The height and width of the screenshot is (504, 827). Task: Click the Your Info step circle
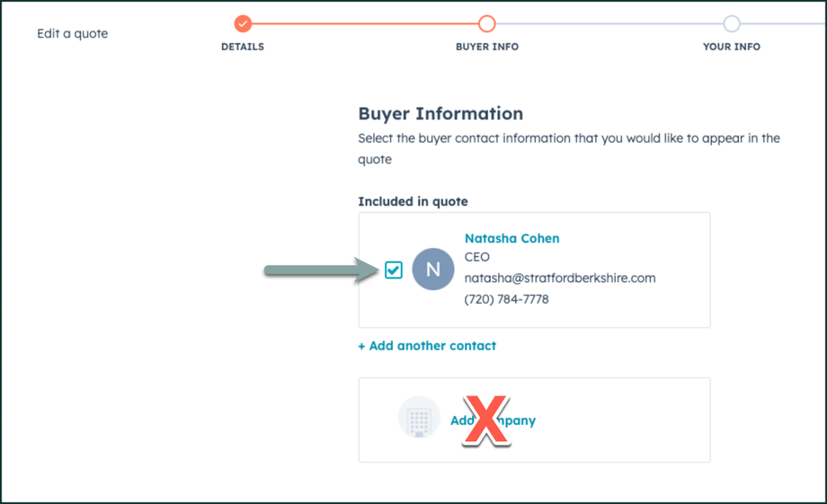point(732,23)
